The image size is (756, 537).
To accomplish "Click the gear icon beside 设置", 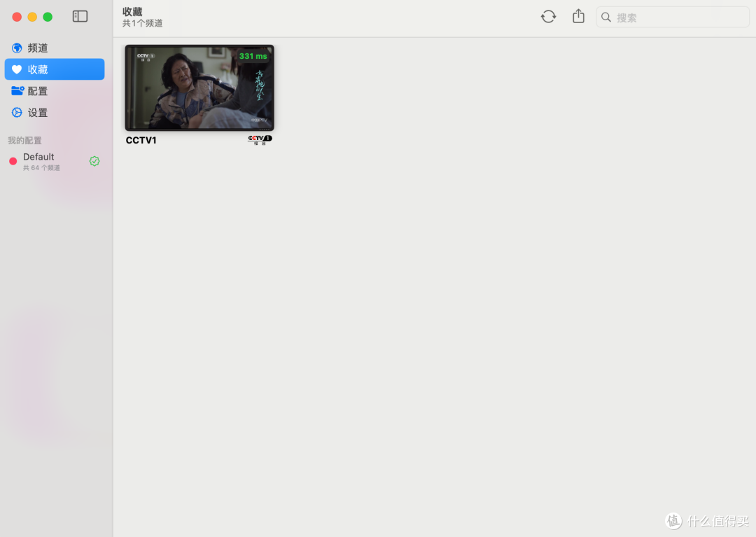I will click(x=15, y=112).
